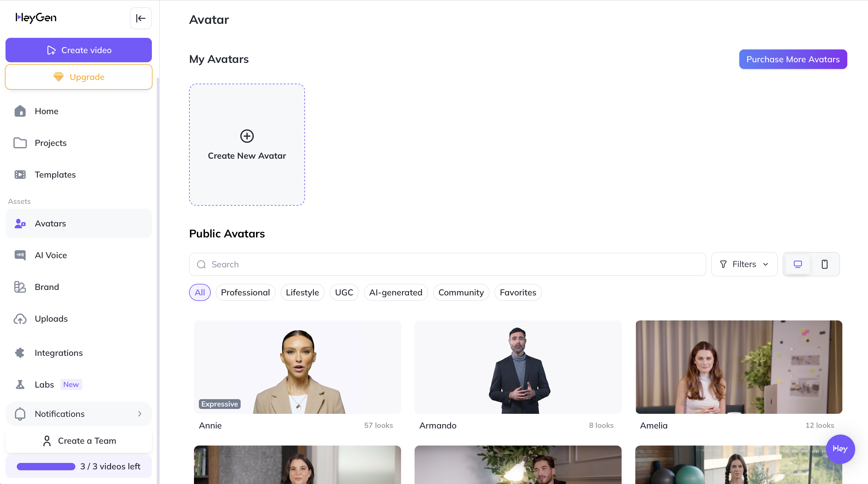Open the floating Hey assistant bubble
868x484 pixels.
840,449
